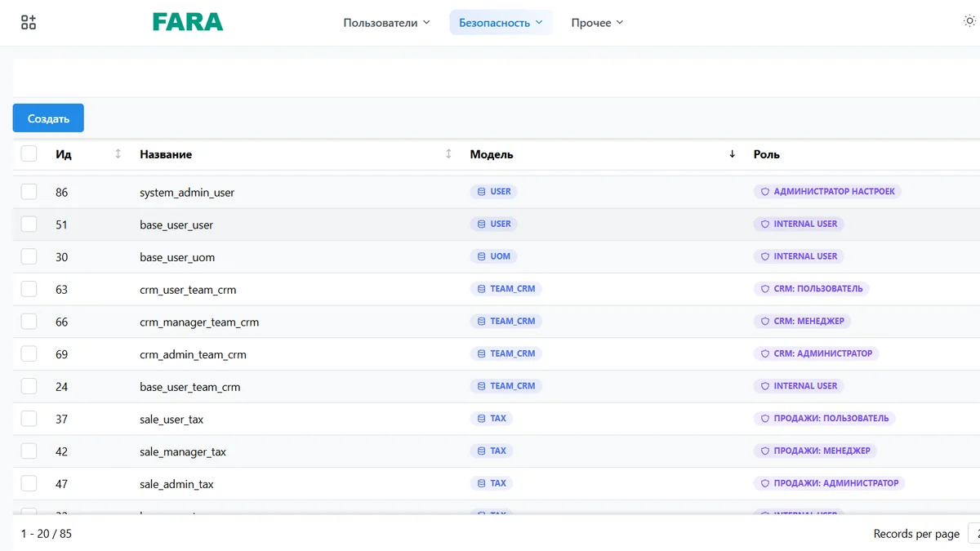Click USER model tag for base_user_user
980x551 pixels.
click(x=494, y=224)
